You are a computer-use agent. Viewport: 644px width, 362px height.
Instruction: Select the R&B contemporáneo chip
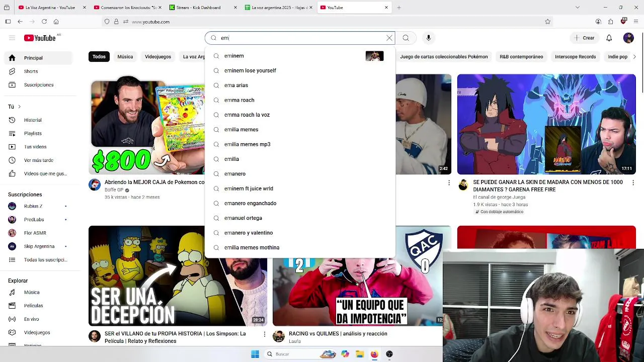coord(521,57)
